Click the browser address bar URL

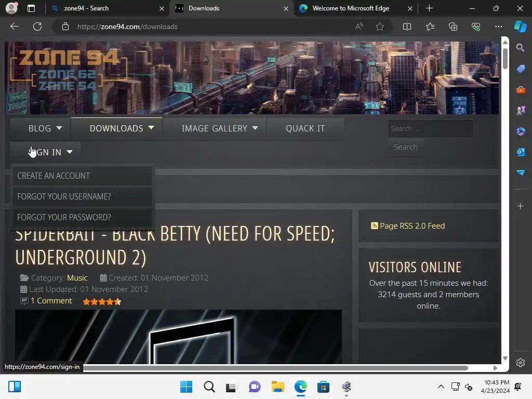pyautogui.click(x=127, y=26)
